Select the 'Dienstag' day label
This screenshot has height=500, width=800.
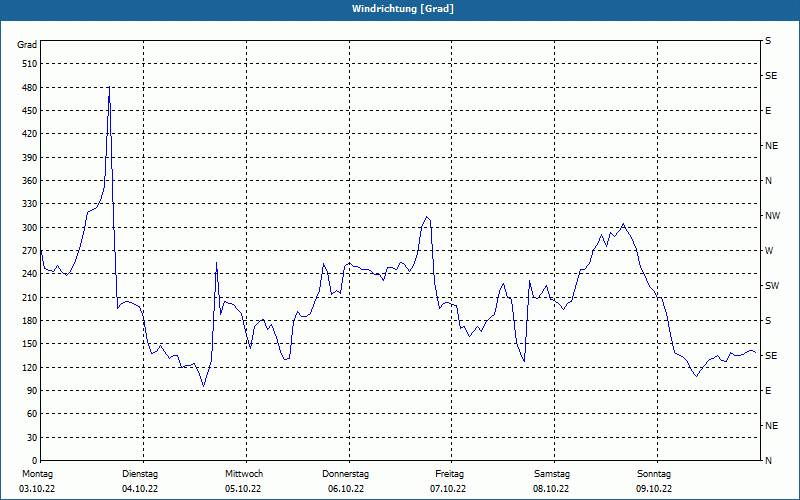140,474
